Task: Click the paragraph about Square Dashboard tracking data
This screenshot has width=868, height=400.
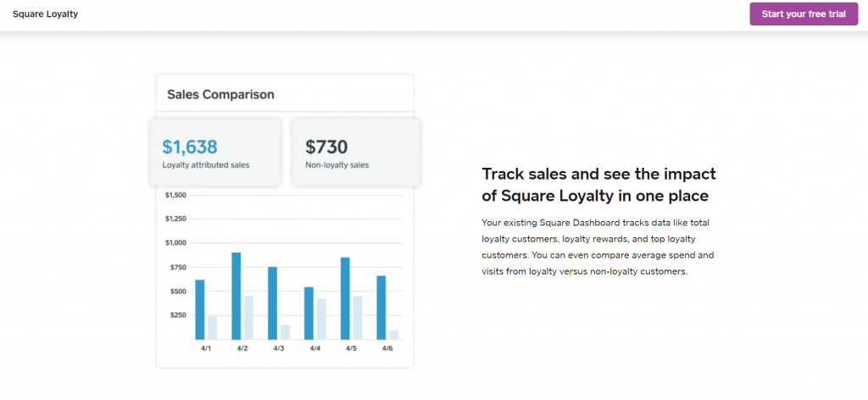Action: tap(598, 247)
